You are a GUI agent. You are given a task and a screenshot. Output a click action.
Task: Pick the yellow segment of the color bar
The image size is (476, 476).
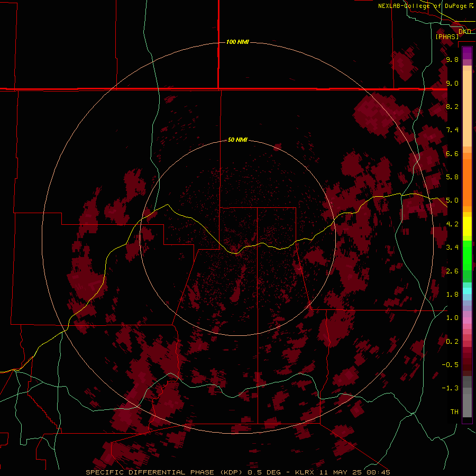(x=467, y=226)
